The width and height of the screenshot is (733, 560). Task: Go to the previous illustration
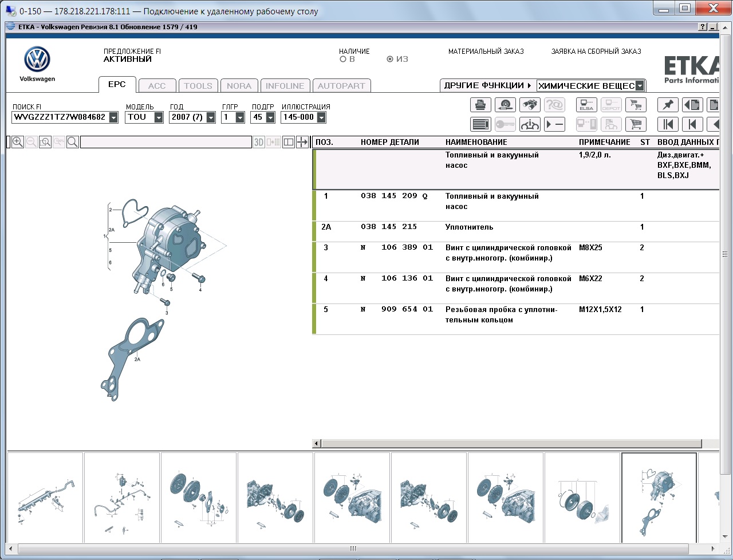(692, 124)
